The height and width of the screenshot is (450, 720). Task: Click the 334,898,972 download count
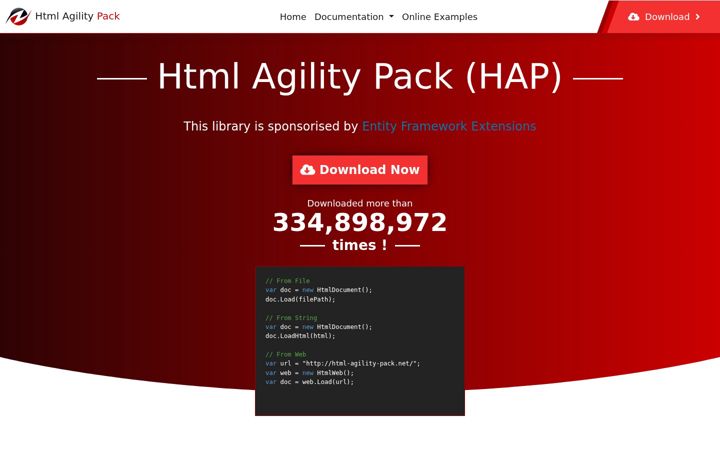(360, 223)
